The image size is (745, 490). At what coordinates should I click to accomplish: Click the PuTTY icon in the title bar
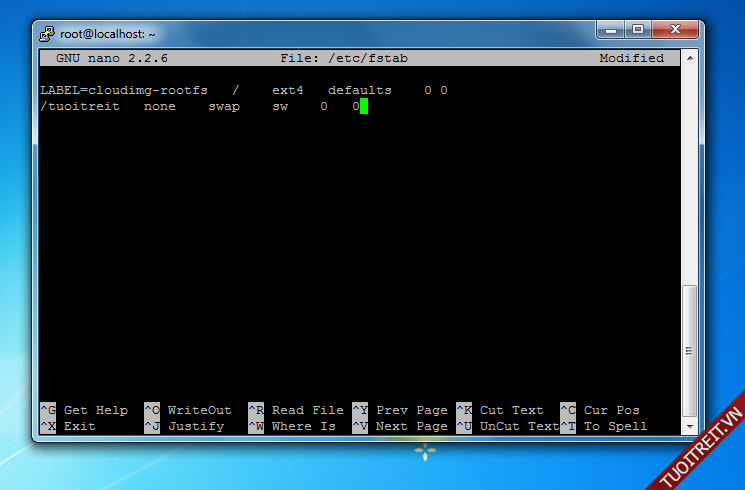point(47,33)
